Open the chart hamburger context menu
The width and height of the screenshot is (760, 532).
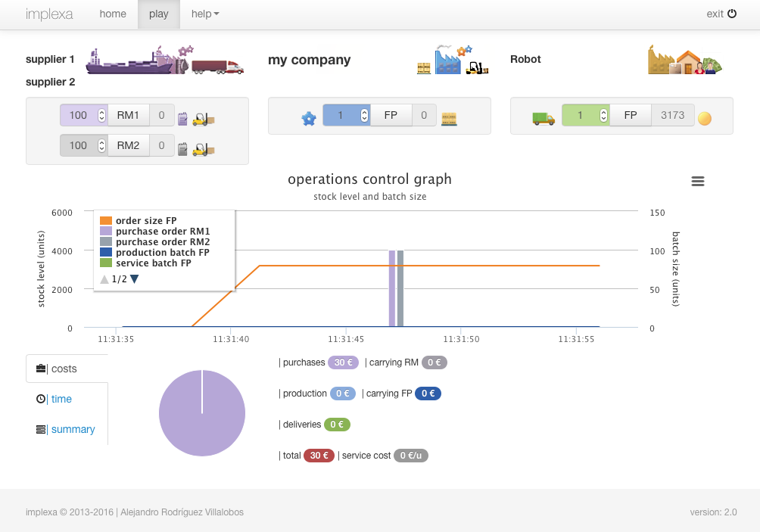point(698,181)
